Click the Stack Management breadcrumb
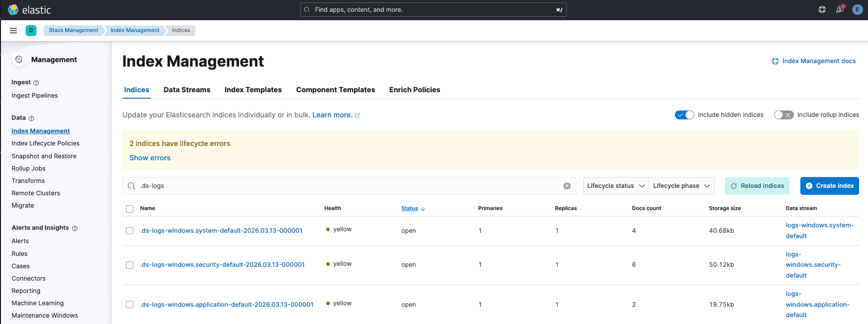868x324 pixels. click(74, 31)
